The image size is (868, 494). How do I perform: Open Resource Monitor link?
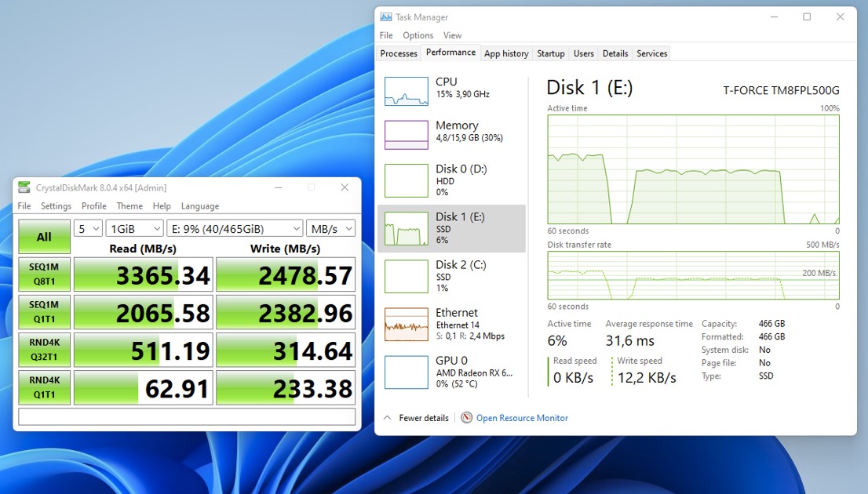pos(522,418)
